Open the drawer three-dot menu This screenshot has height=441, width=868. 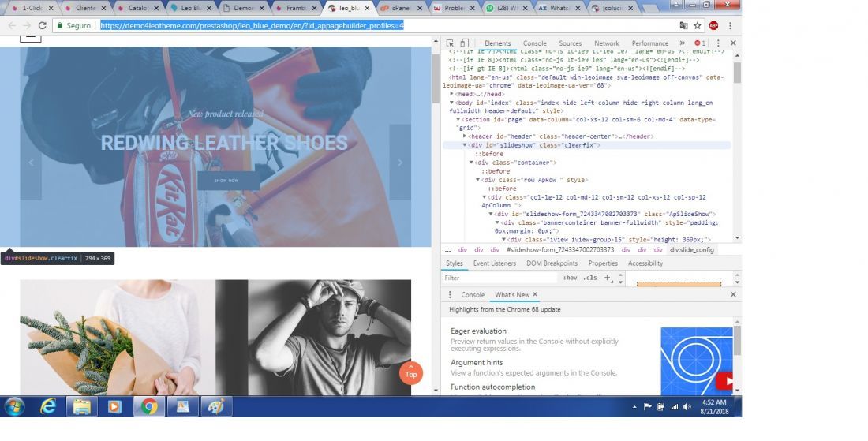450,295
